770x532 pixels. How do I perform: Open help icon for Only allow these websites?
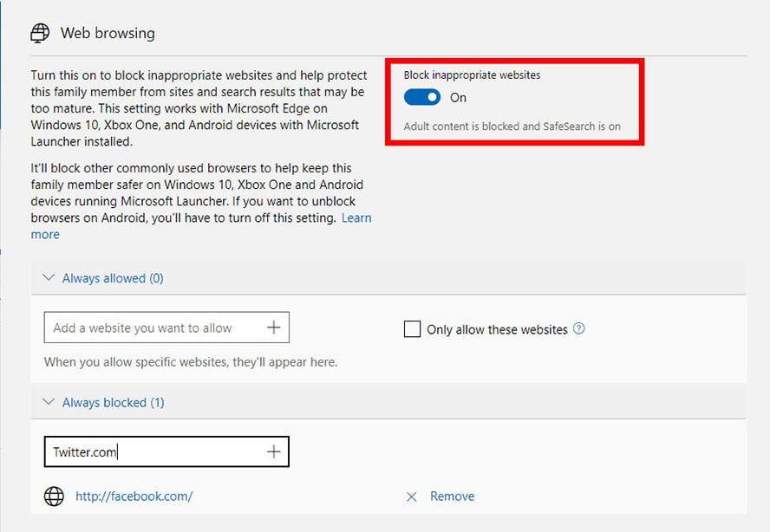[x=579, y=328]
